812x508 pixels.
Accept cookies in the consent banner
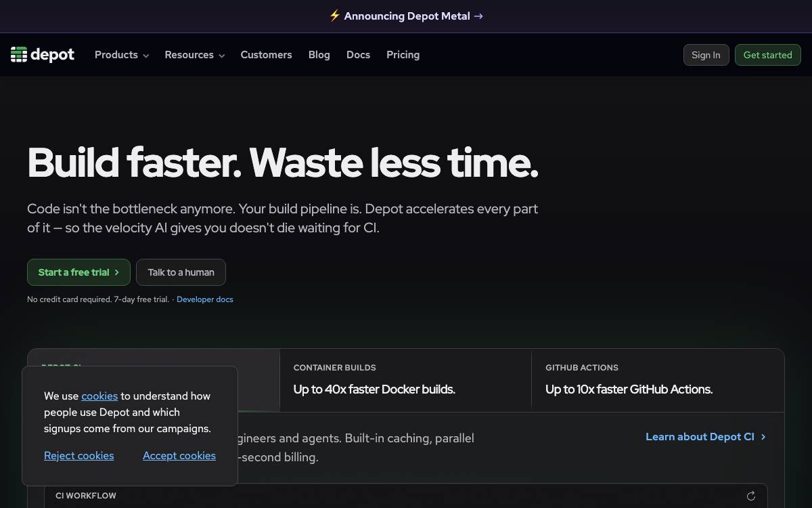point(179,456)
